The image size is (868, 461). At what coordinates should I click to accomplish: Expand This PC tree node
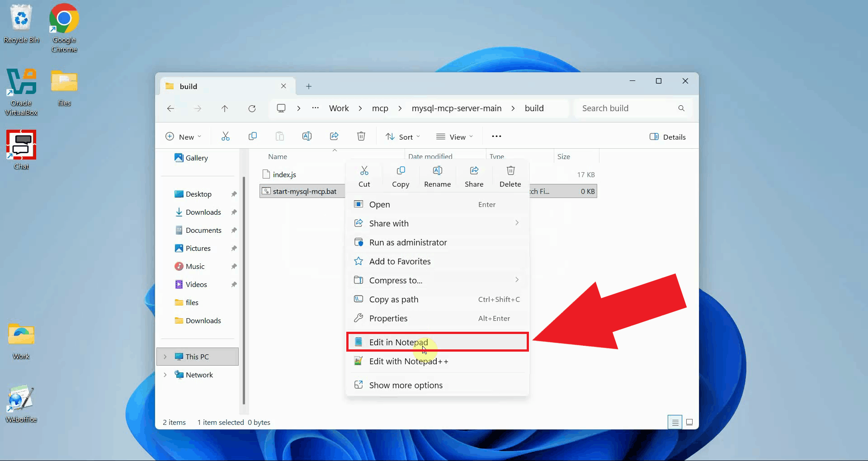pyautogui.click(x=165, y=357)
